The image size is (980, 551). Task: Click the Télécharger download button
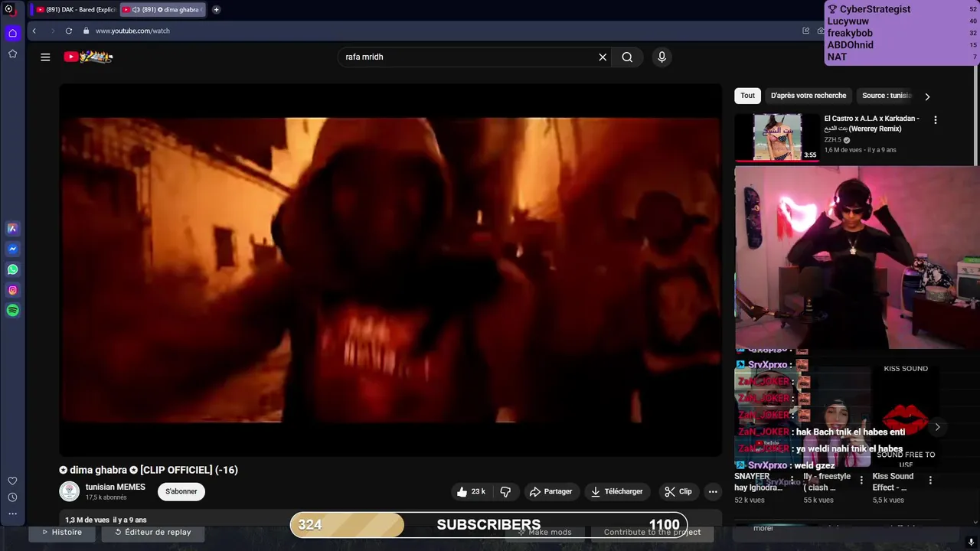[x=616, y=491]
